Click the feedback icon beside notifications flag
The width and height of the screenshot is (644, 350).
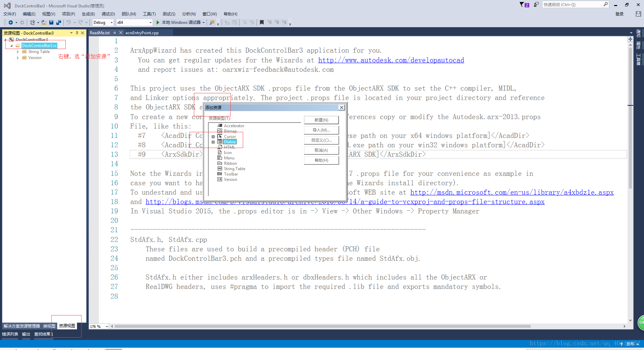tap(536, 4)
